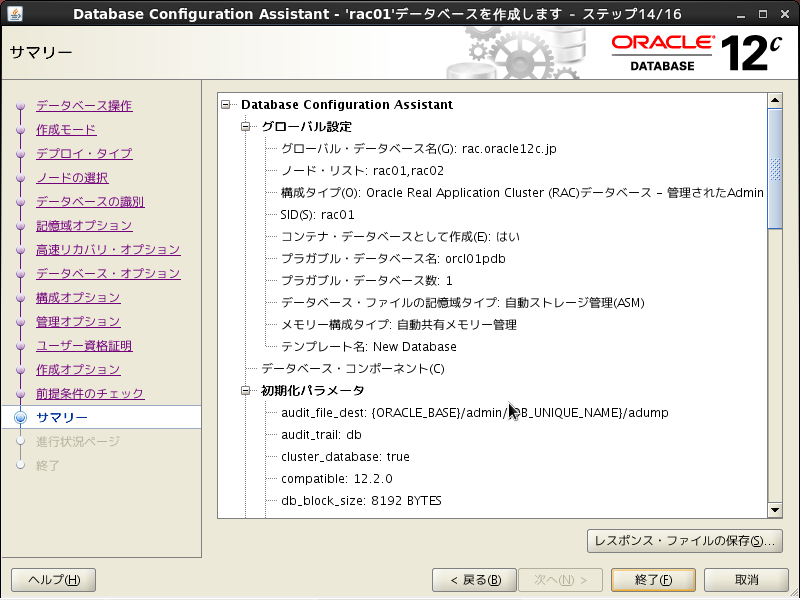
Task: Jump to the 作成オプション step
Action: (78, 369)
